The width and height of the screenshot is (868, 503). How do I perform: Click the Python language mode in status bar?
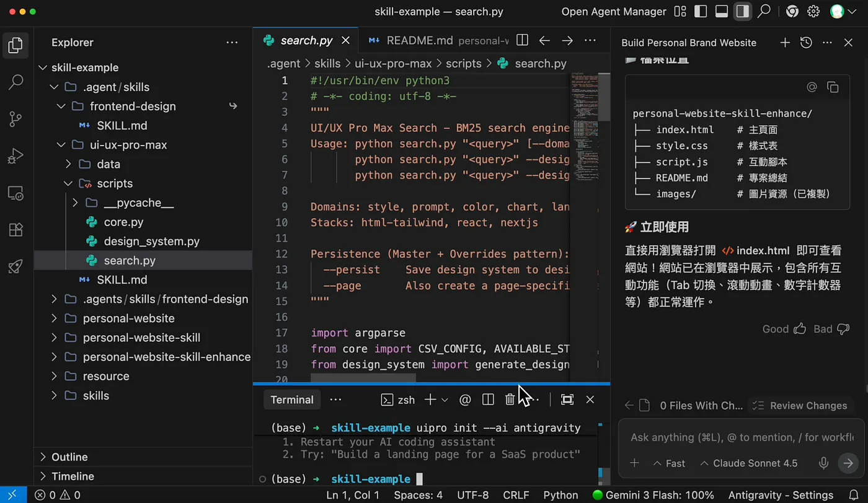point(560,495)
